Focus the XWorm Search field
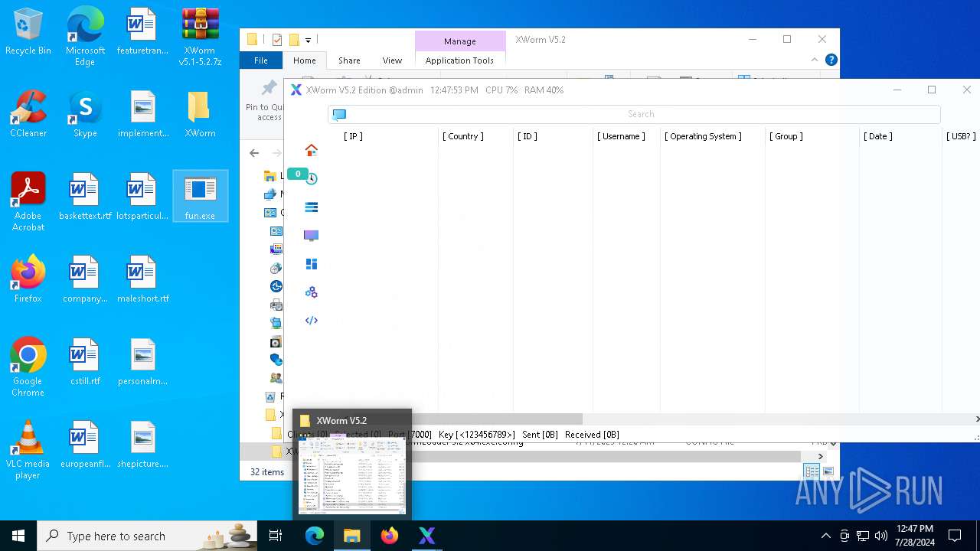The width and height of the screenshot is (980, 551). pyautogui.click(x=634, y=114)
